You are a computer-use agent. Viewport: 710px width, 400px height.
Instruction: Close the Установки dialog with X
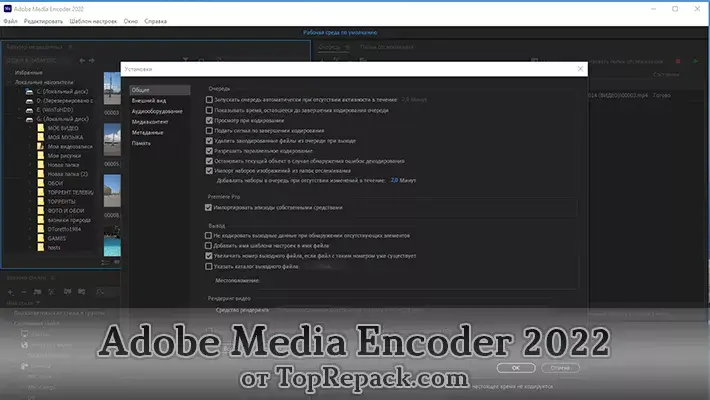click(580, 69)
